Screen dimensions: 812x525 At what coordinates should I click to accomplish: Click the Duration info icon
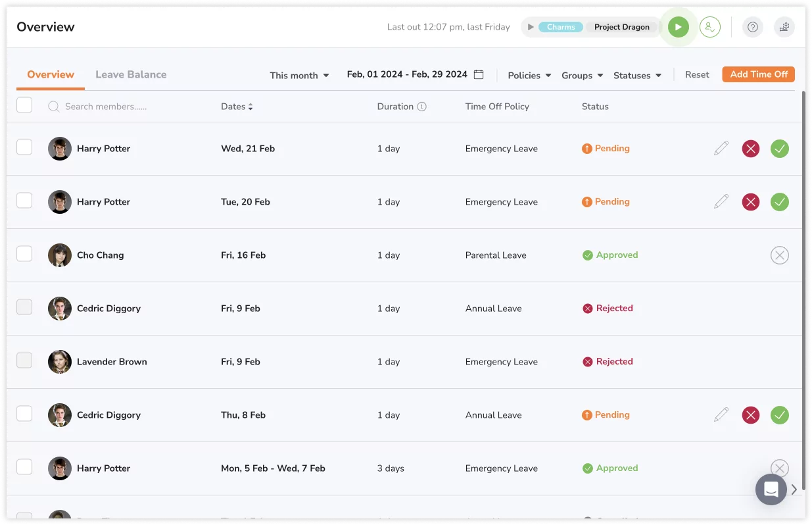[422, 107]
